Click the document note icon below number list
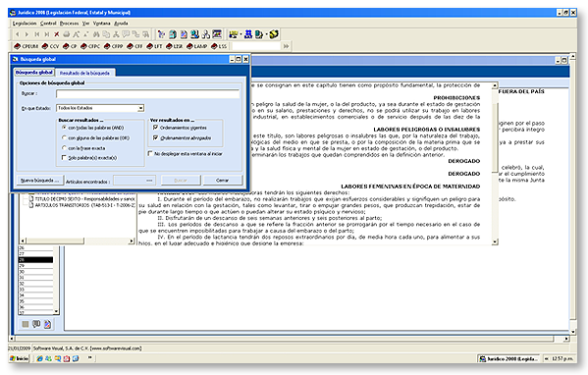This screenshot has width=588, height=375. 47,324
